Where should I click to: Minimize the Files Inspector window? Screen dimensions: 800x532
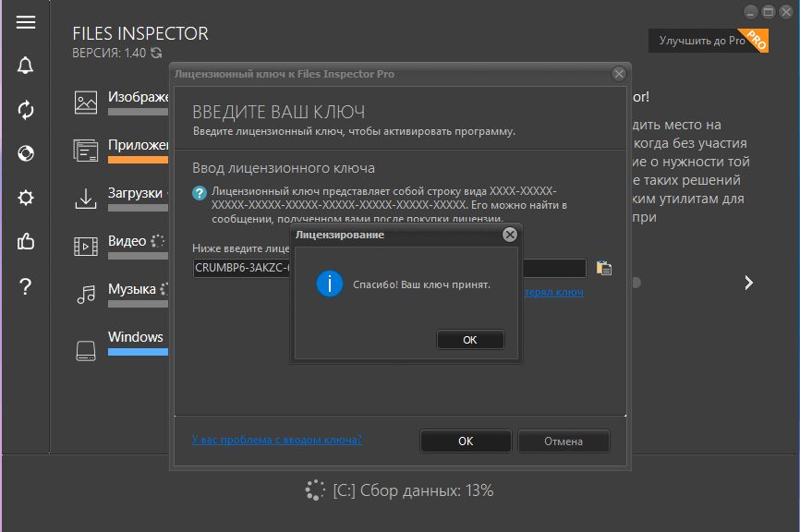click(750, 12)
